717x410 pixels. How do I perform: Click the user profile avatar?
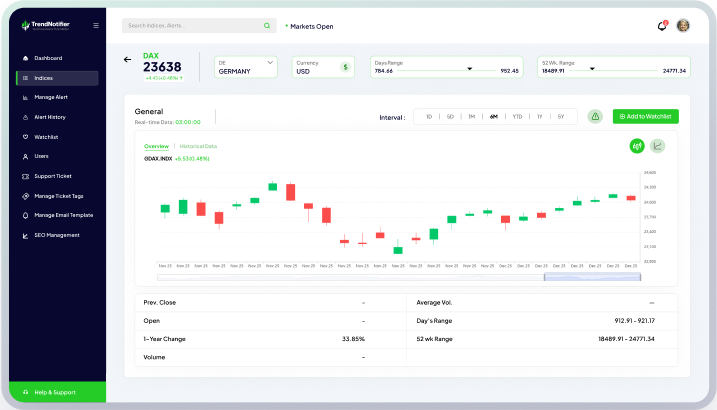pyautogui.click(x=683, y=26)
